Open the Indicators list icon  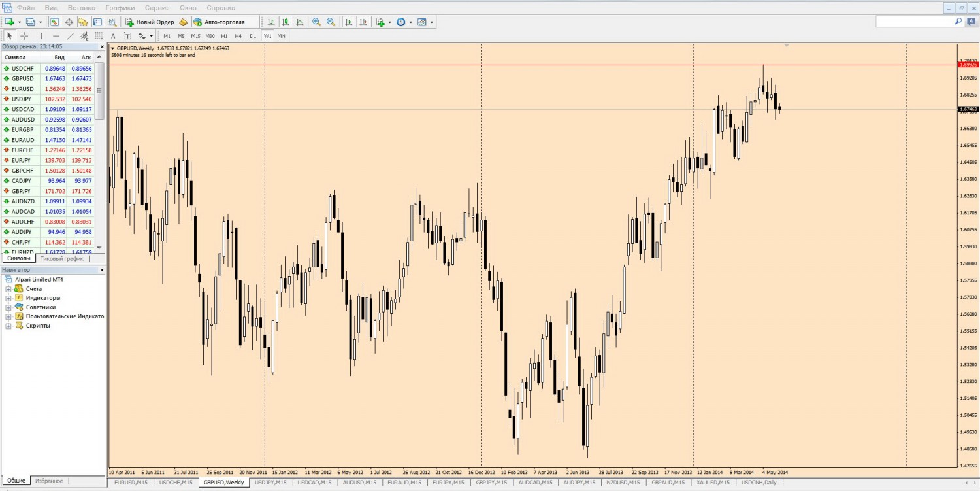[x=381, y=22]
